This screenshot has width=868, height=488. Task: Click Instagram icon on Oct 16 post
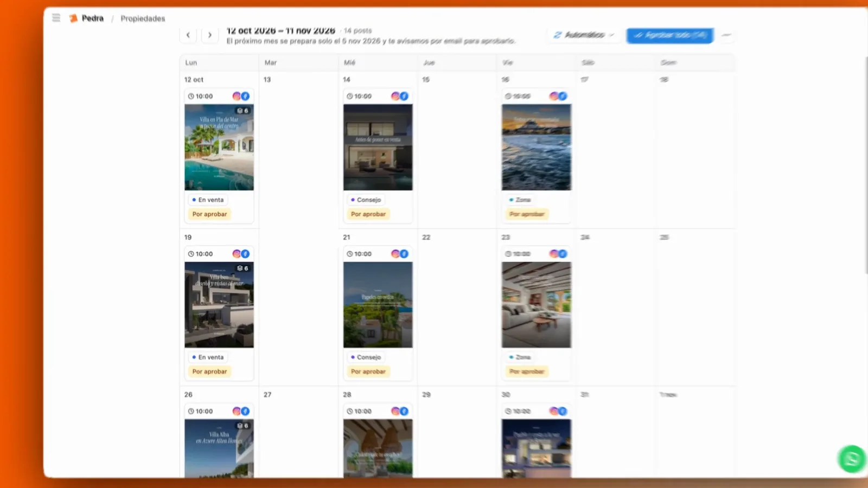point(554,96)
